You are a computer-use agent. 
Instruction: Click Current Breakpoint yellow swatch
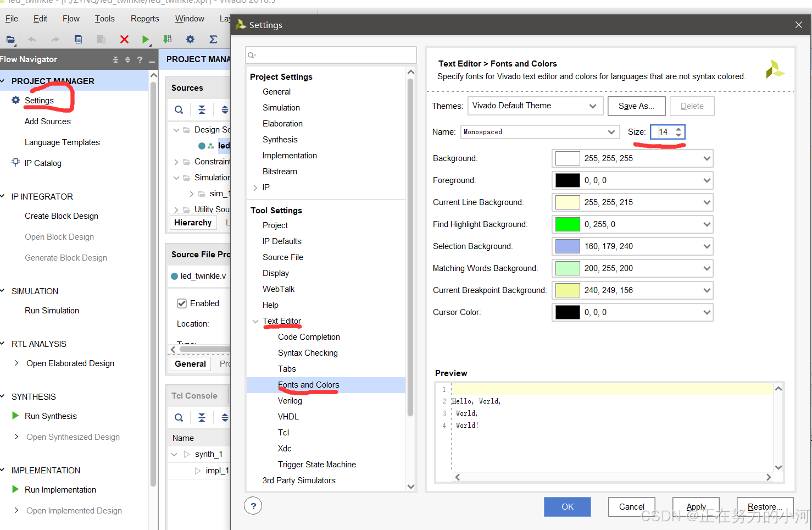tap(568, 290)
